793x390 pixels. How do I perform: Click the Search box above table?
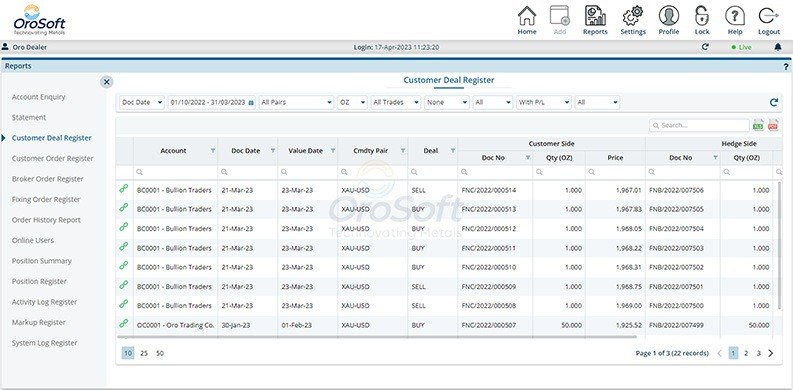pyautogui.click(x=699, y=125)
